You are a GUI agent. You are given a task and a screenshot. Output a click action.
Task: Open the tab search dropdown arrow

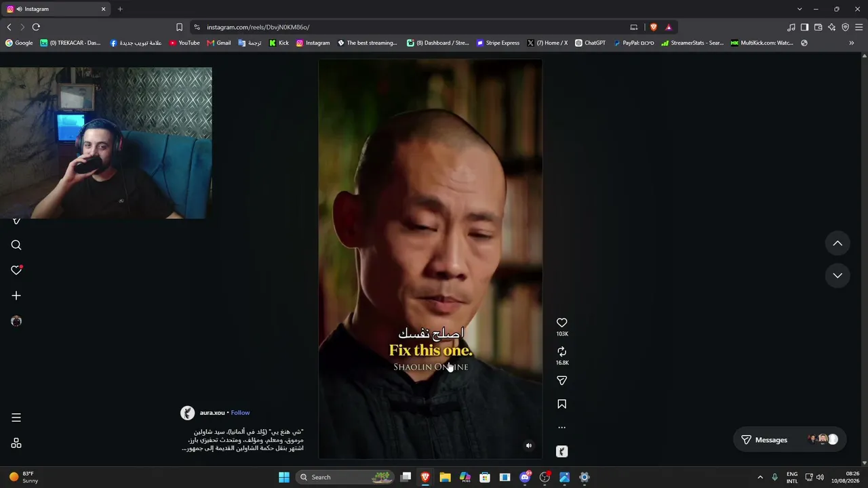pos(800,9)
